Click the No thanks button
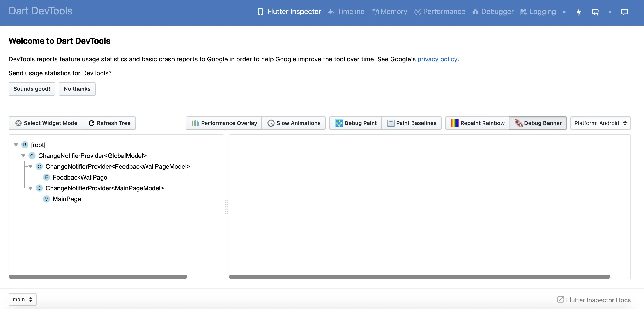 tap(77, 89)
